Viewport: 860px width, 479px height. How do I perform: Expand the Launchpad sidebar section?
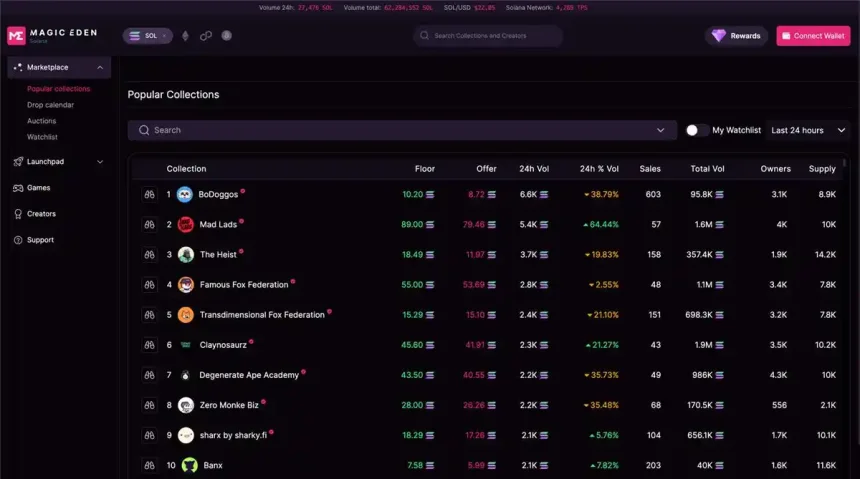click(100, 162)
